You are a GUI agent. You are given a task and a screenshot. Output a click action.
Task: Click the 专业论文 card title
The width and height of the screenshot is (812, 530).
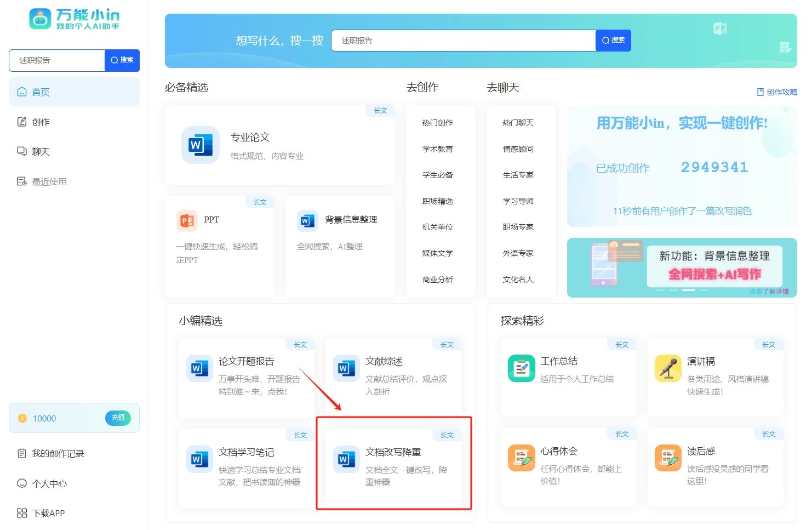[x=250, y=137]
